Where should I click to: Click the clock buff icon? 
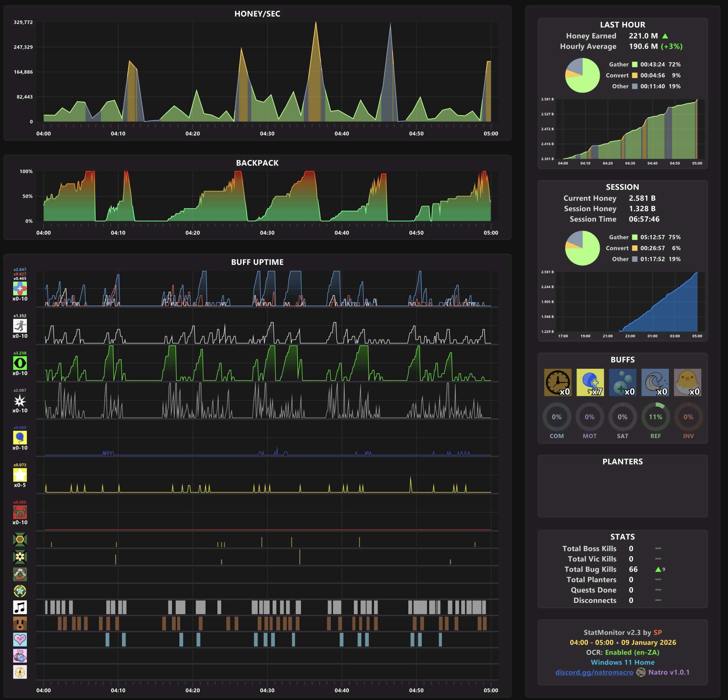pos(557,382)
